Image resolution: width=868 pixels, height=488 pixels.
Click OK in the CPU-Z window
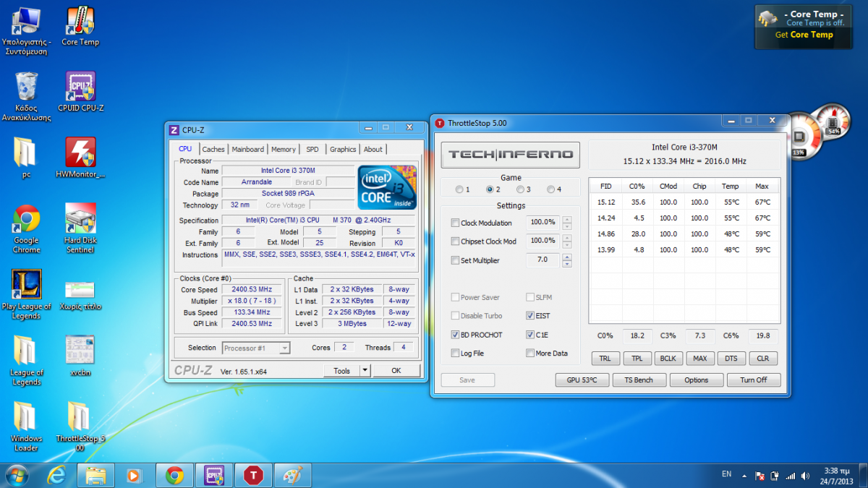(396, 370)
